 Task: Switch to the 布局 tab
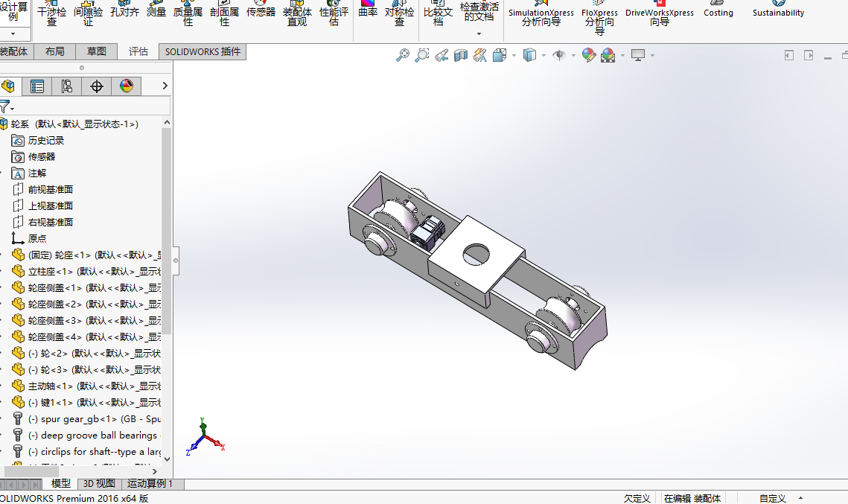(54, 51)
